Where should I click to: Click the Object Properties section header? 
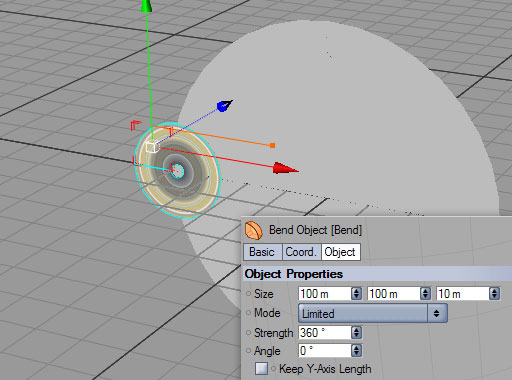(378, 274)
